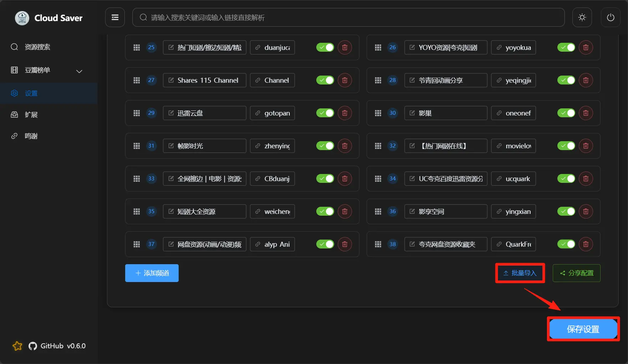Toggle the light/dark theme sun icon

pos(582,17)
